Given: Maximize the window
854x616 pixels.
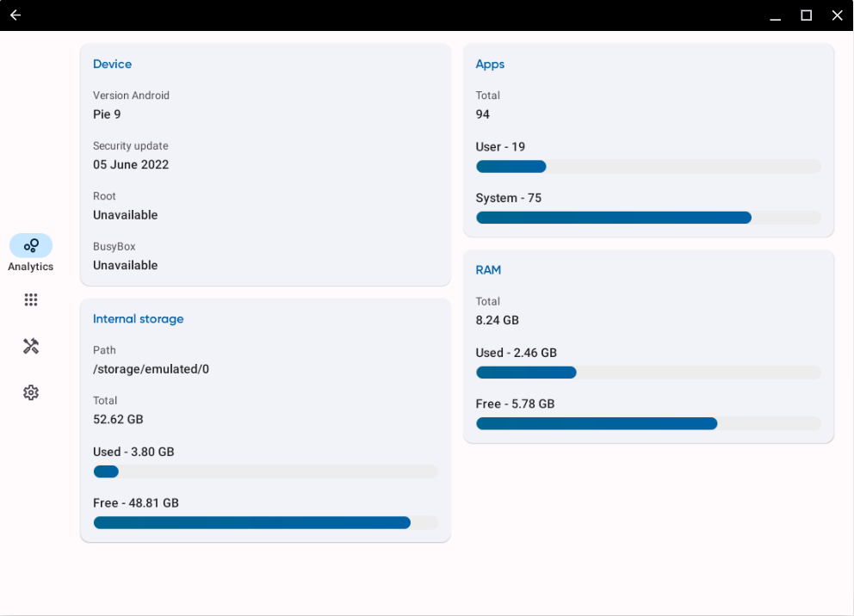Looking at the screenshot, I should click(807, 15).
